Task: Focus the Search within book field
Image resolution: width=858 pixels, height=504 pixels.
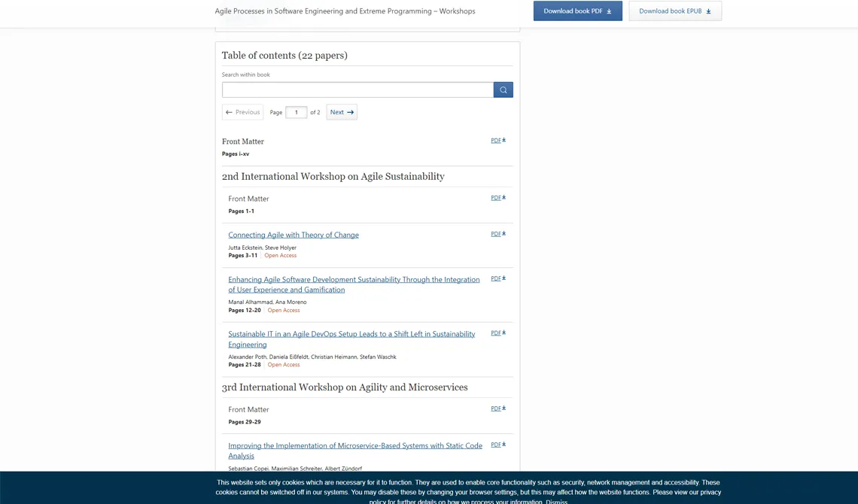Action: click(357, 90)
